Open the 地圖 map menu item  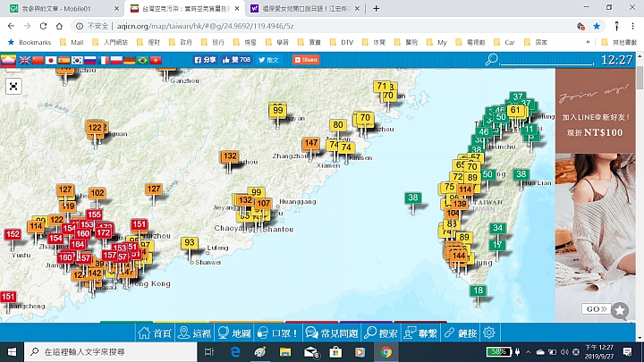tap(234, 333)
